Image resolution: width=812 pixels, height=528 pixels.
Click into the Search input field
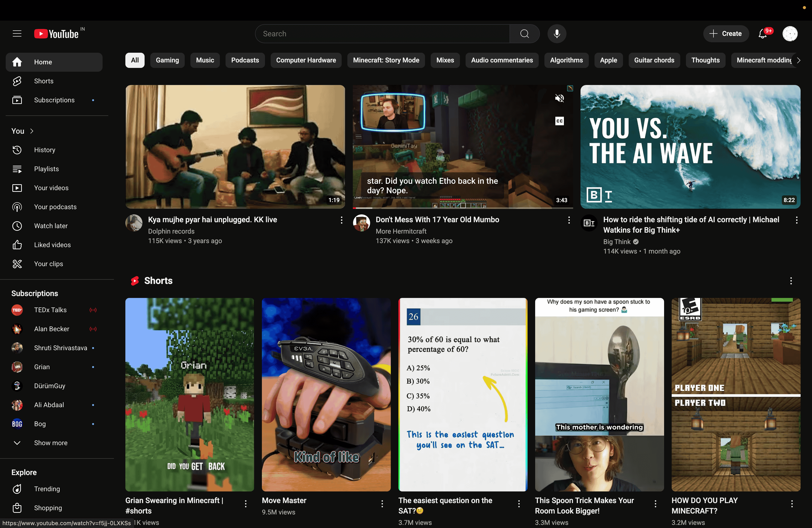pos(382,33)
